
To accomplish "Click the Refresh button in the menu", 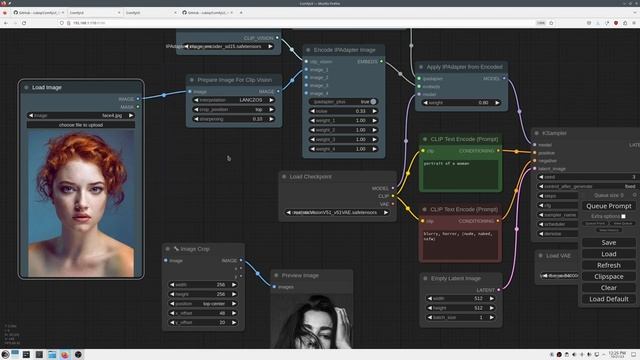I will coord(609,265).
